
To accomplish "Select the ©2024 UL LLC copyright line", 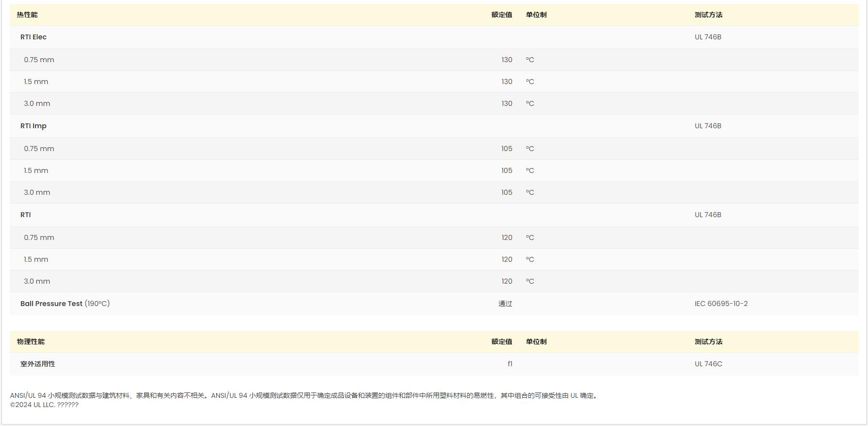I will [x=44, y=405].
